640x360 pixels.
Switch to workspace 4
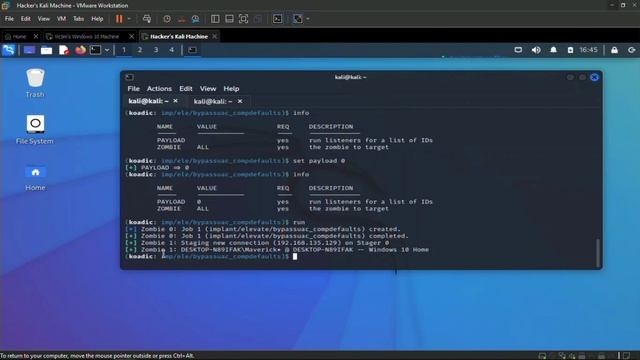[x=171, y=50]
